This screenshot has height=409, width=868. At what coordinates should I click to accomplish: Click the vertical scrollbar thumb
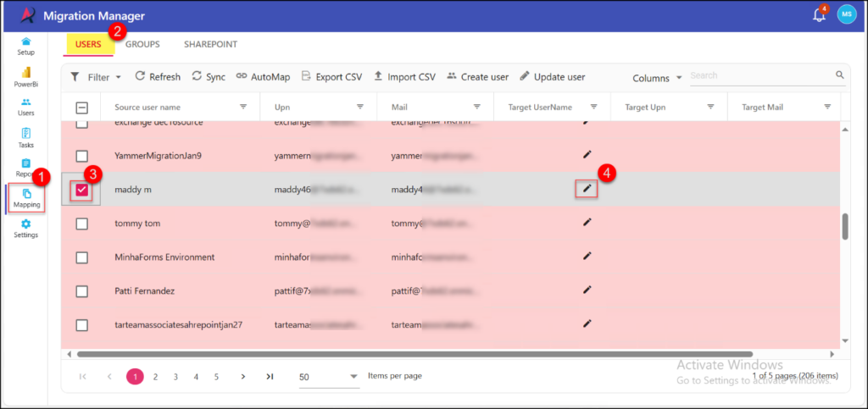pos(845,227)
